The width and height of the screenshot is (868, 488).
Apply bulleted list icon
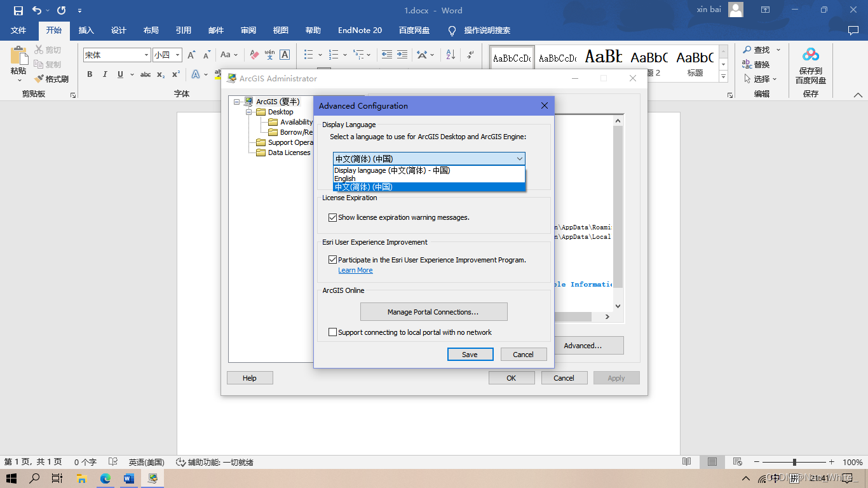coord(308,55)
